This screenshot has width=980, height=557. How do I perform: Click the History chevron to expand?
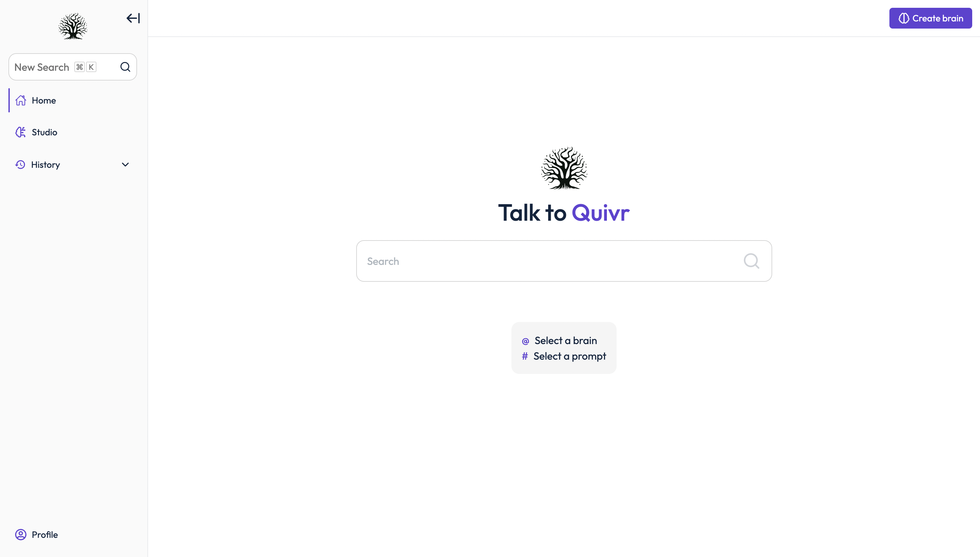point(125,164)
